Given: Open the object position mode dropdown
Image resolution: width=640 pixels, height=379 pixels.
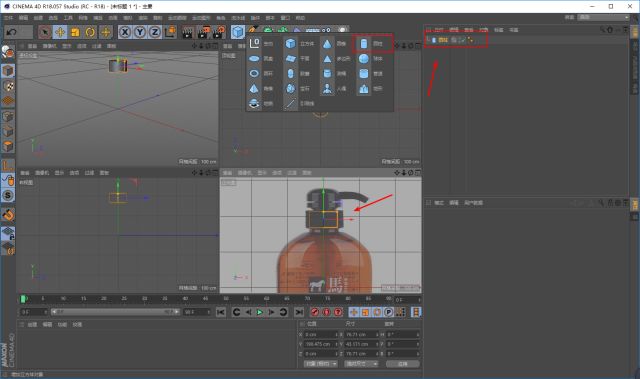Looking at the screenshot, I should coord(320,363).
